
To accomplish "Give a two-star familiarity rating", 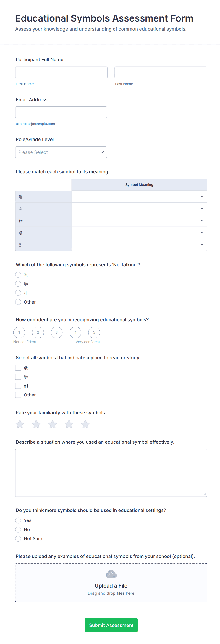I will click(36, 424).
